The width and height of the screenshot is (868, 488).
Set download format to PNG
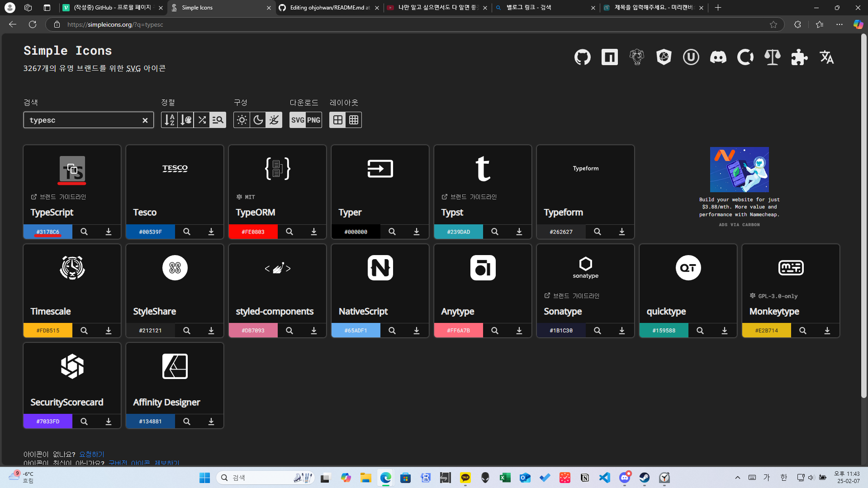click(x=314, y=120)
